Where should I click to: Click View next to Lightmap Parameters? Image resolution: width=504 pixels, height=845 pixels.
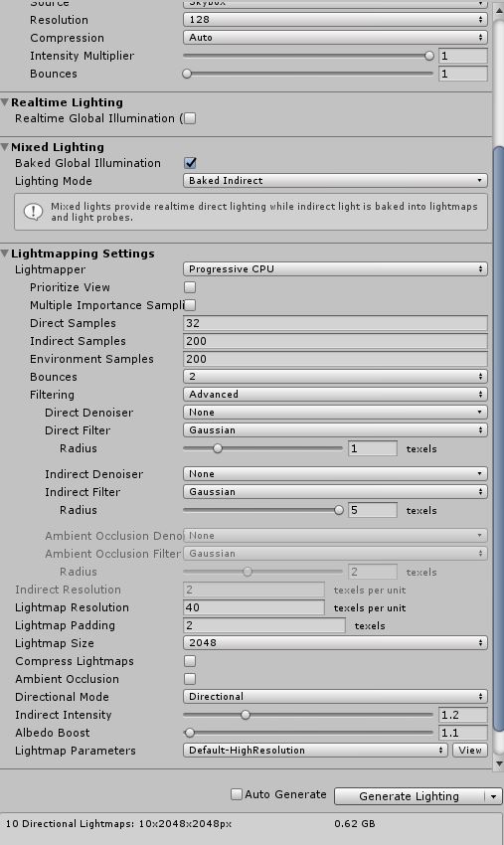(x=470, y=751)
